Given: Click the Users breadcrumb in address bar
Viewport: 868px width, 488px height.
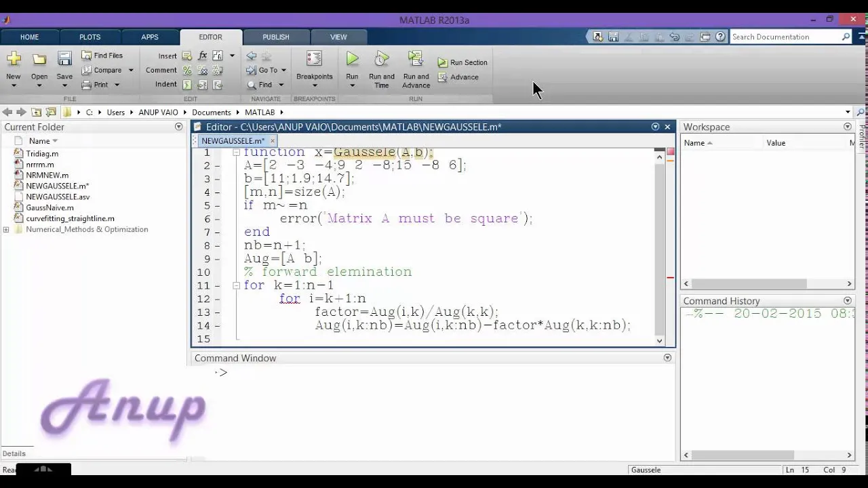Looking at the screenshot, I should pos(116,113).
